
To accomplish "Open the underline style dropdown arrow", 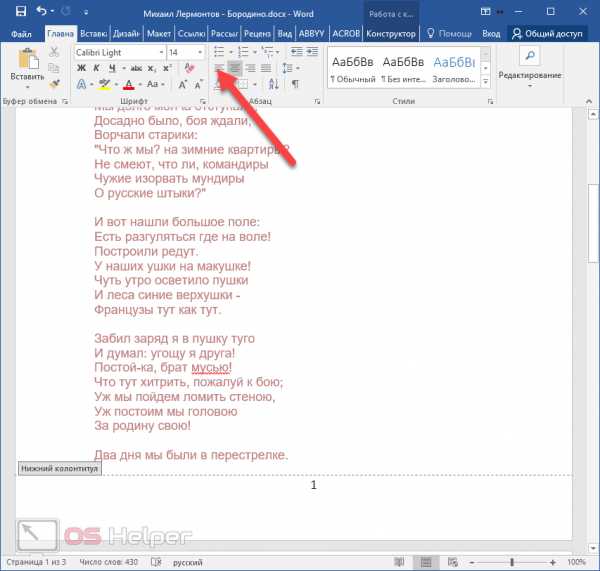I will tap(124, 69).
